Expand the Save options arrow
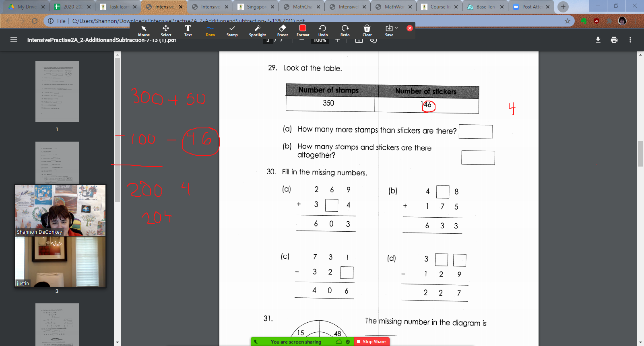Image resolution: width=644 pixels, height=346 pixels. [396, 28]
